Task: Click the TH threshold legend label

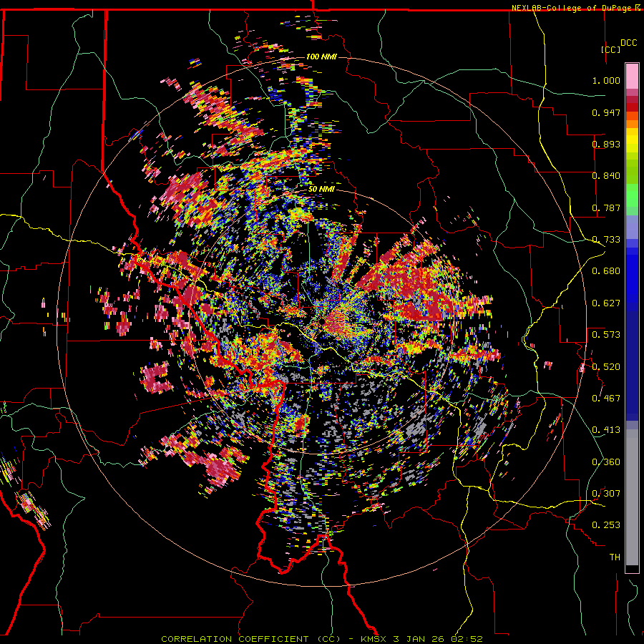Action: coord(615,557)
